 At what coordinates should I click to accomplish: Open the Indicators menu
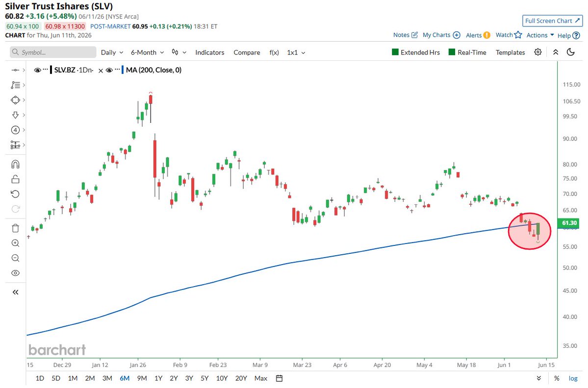point(209,52)
